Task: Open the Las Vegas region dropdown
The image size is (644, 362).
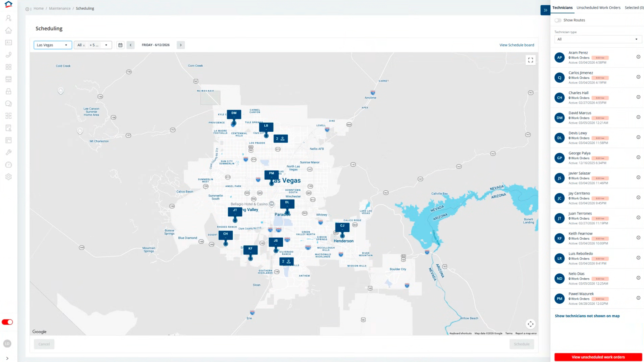Action: coord(53,45)
